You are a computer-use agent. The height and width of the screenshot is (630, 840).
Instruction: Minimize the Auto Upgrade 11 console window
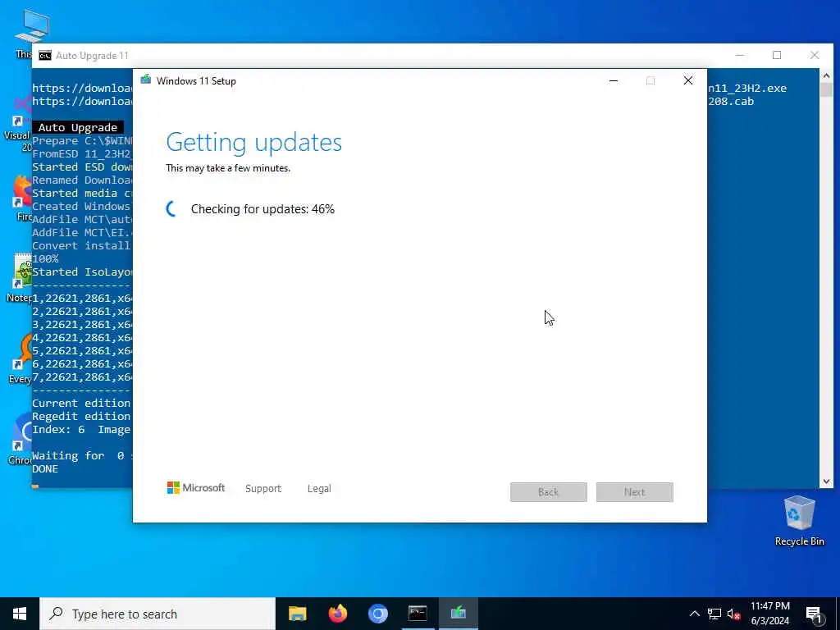(740, 55)
